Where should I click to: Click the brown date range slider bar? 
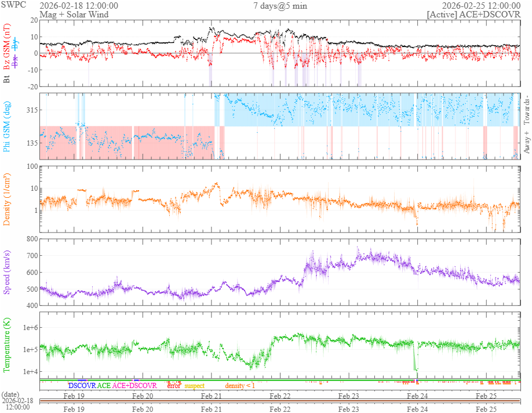pyautogui.click(x=280, y=401)
